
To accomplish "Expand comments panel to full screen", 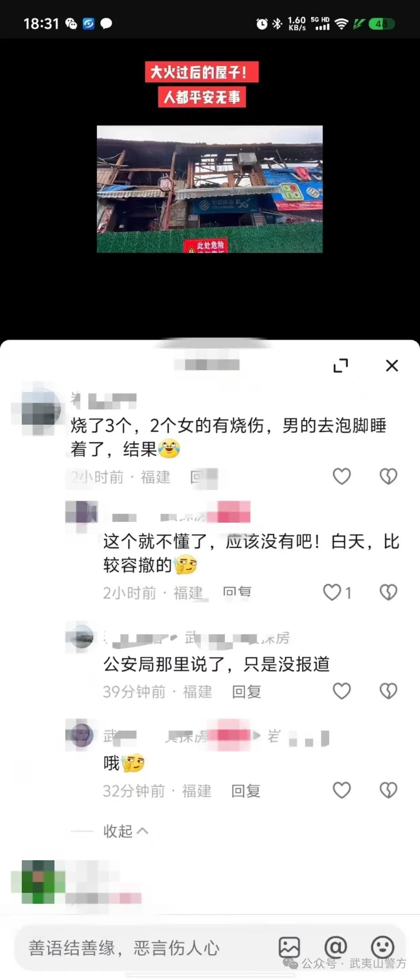I will [x=341, y=365].
